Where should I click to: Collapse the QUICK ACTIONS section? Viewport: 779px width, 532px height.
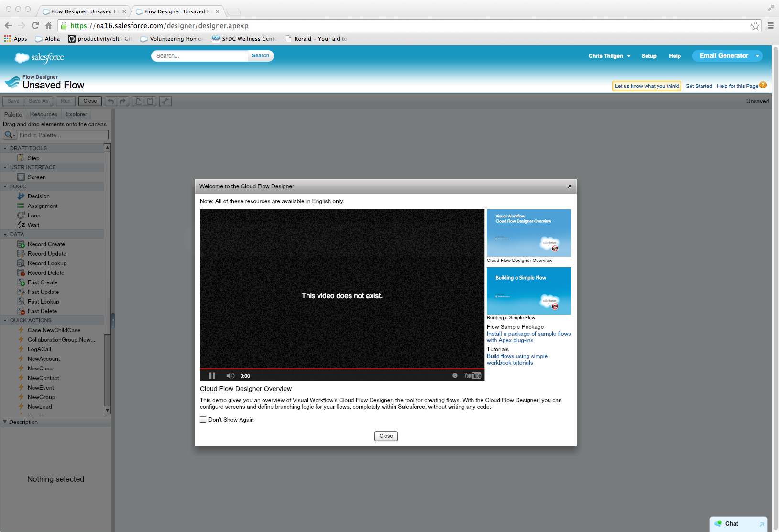[x=5, y=320]
